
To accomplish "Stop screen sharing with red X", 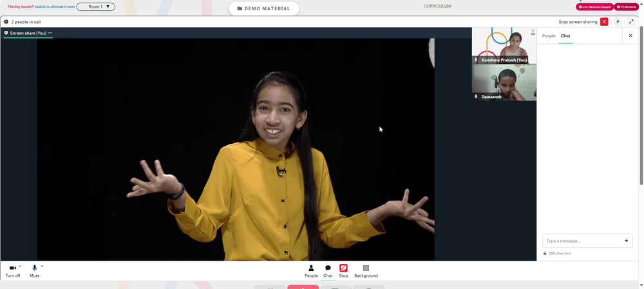I will (x=604, y=22).
